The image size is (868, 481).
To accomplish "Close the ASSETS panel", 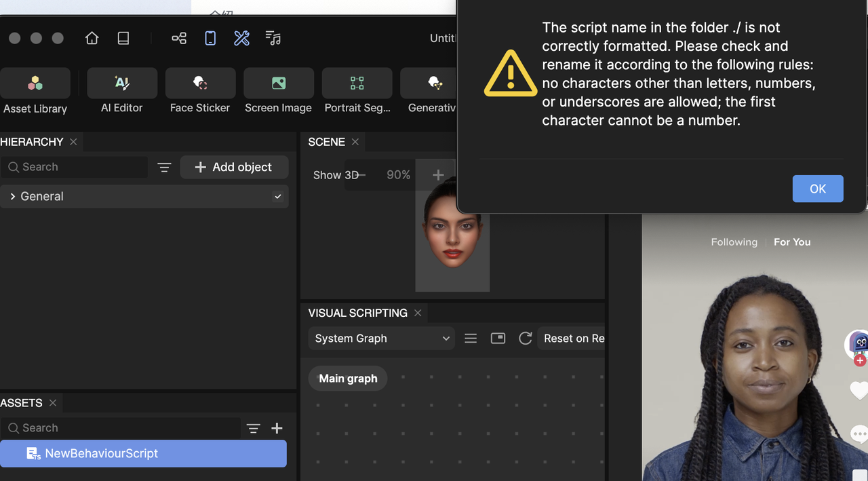I will tap(52, 403).
